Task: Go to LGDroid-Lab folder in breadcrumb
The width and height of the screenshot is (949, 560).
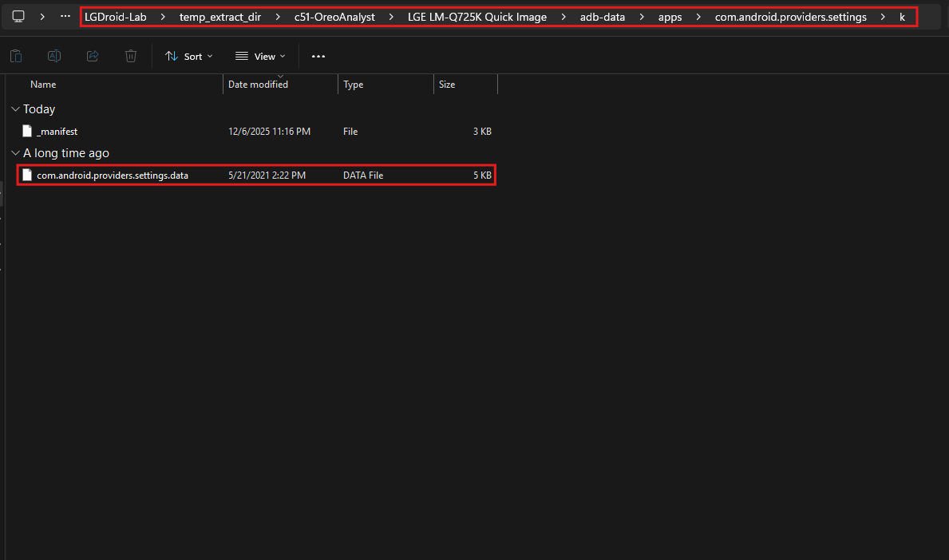Action: [x=116, y=17]
